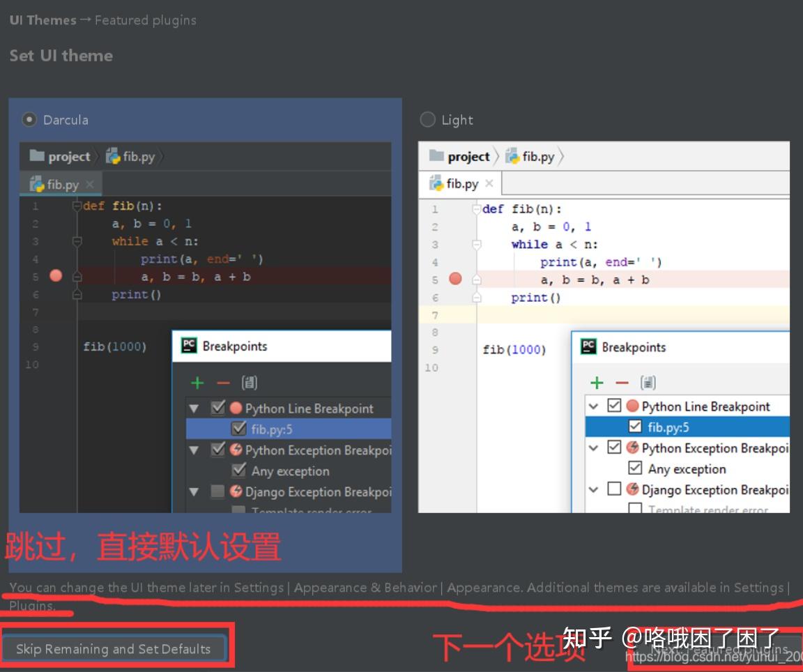Uncheck Any exception checkbox in Darcula preview
Image resolution: width=803 pixels, height=672 pixels.
238,470
